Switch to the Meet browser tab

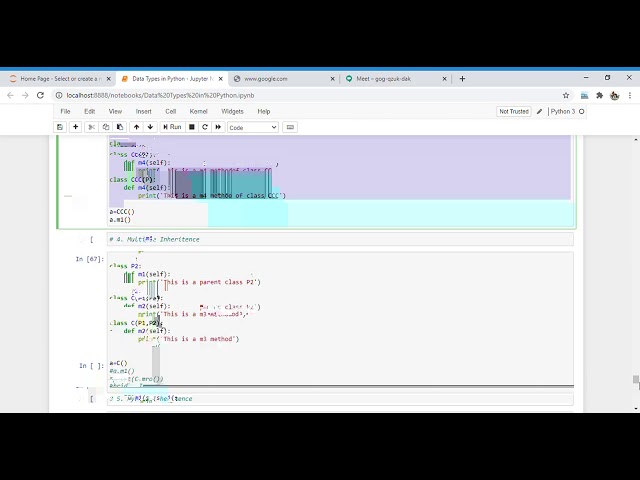pos(396,79)
